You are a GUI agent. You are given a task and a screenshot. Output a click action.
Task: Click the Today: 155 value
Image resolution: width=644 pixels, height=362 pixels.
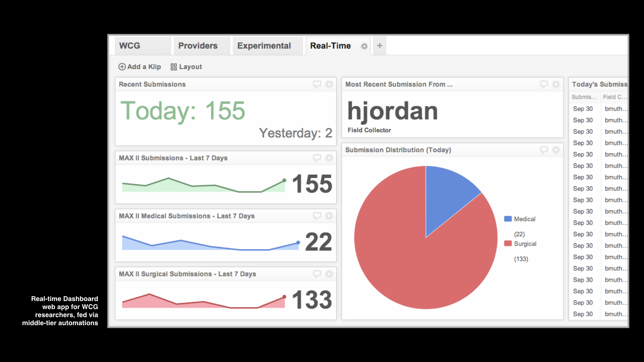[183, 111]
